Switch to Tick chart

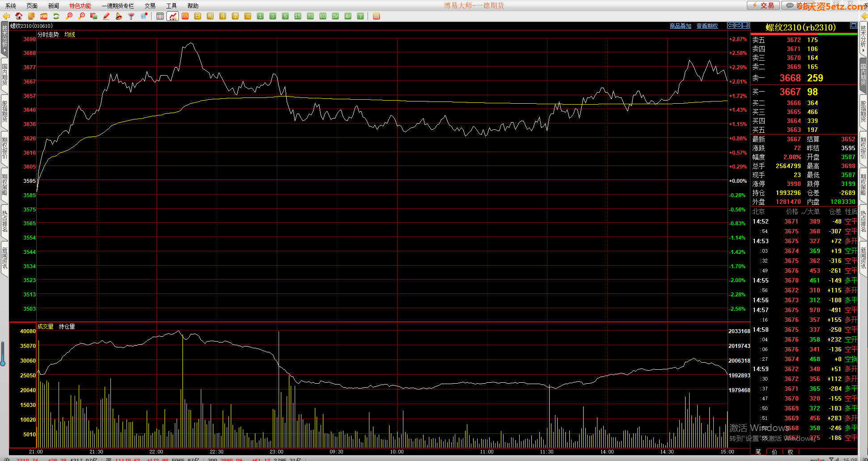point(185,16)
